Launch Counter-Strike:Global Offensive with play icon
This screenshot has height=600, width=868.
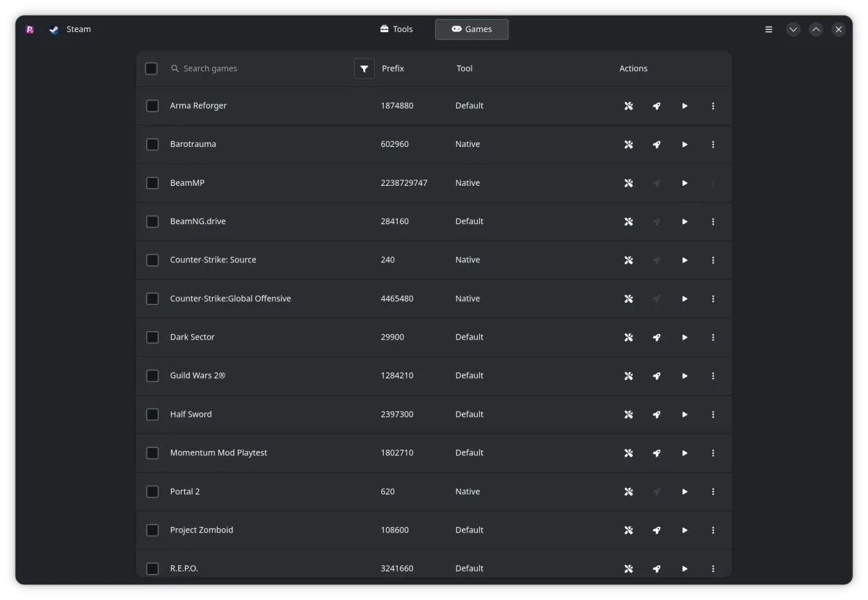click(x=684, y=299)
